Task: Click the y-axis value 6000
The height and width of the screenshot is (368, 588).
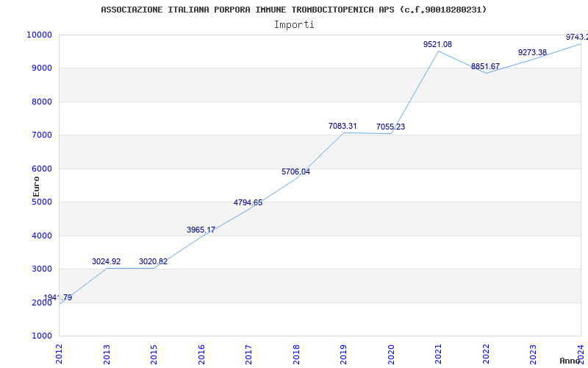Action: (x=41, y=169)
